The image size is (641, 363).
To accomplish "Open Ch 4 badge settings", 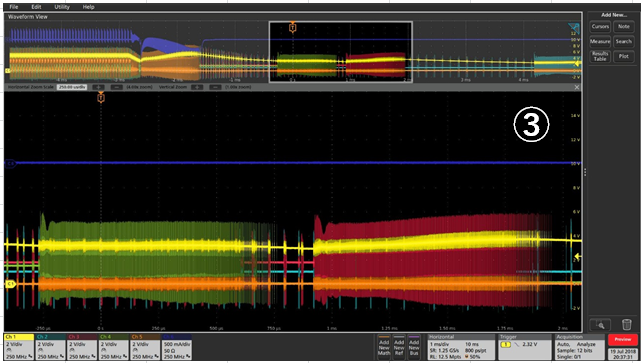I will [114, 347].
